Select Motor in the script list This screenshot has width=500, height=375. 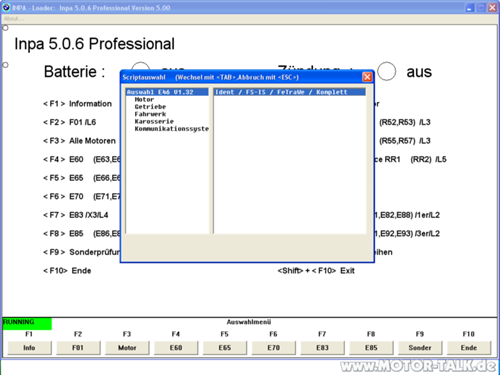[x=144, y=99]
